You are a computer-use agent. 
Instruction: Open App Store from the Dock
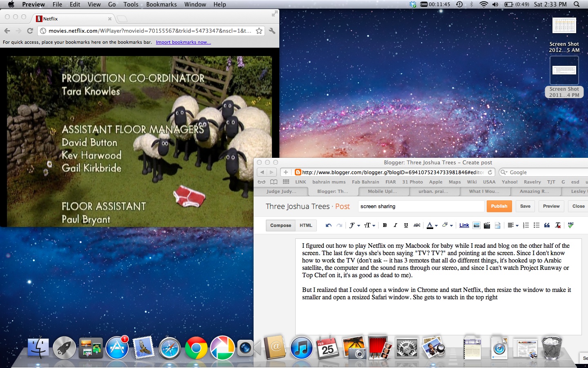(x=117, y=348)
